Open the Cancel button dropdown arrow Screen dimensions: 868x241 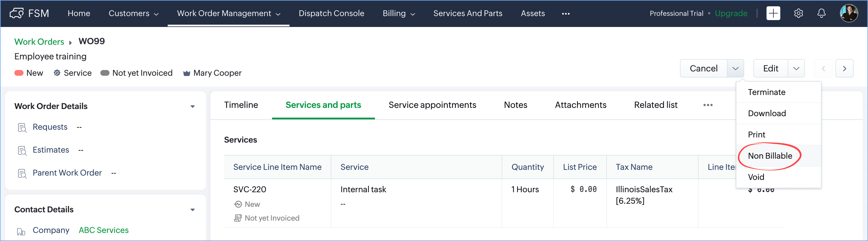point(735,68)
